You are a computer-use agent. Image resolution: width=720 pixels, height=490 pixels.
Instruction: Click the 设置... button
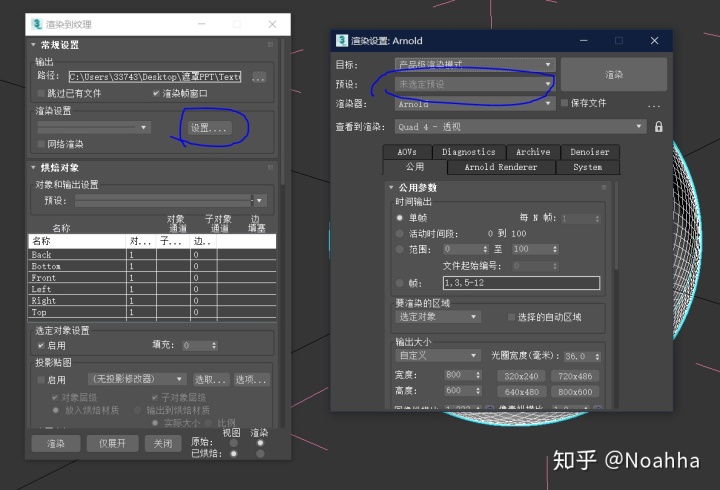tap(209, 128)
